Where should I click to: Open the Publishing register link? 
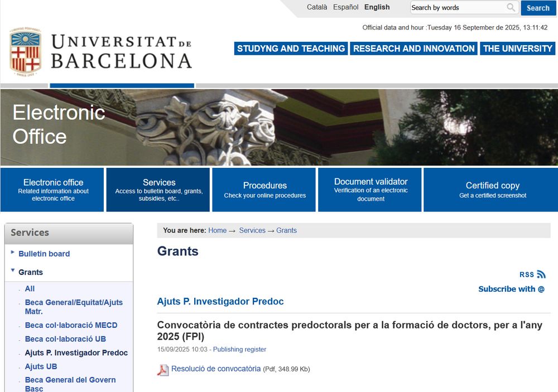pos(239,349)
